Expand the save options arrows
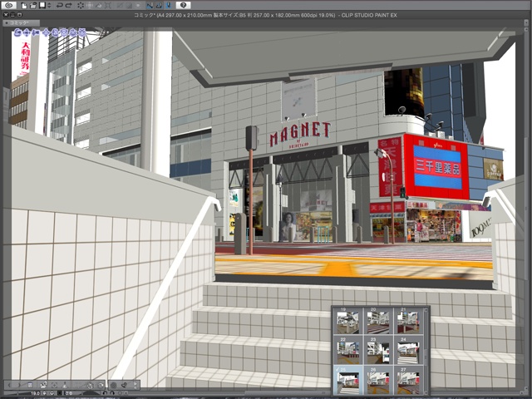 pyautogui.click(x=49, y=6)
